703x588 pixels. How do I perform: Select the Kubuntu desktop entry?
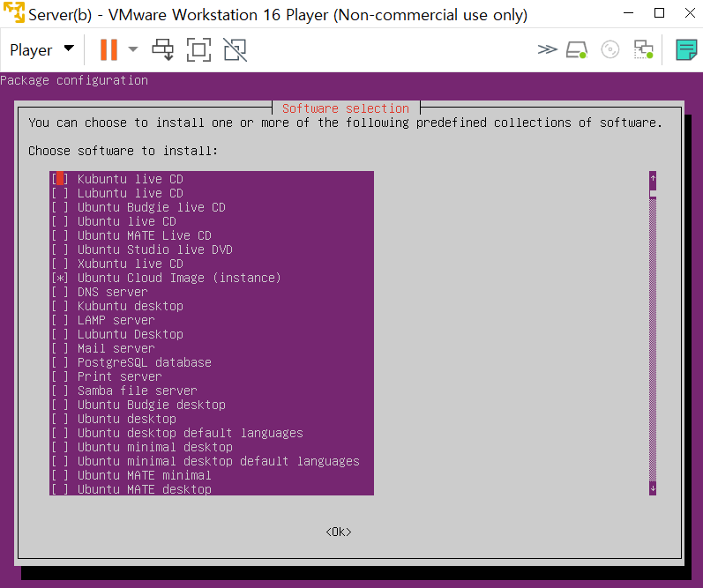click(130, 306)
